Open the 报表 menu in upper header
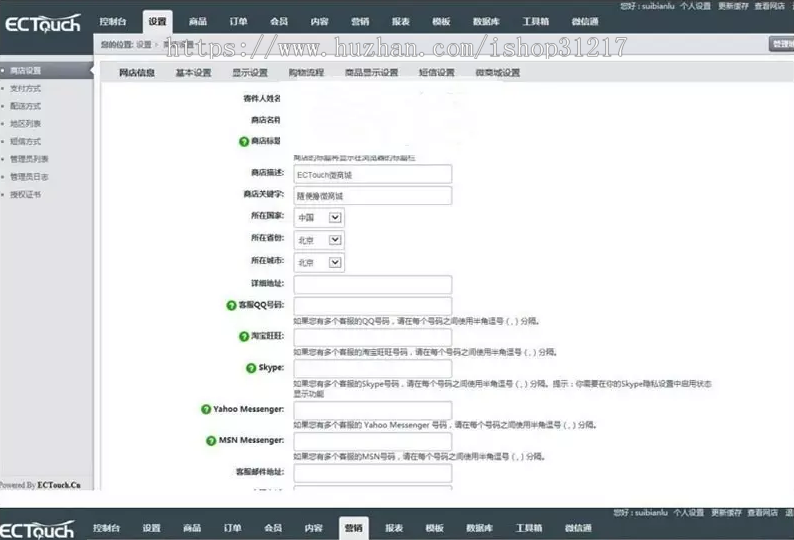 (401, 22)
